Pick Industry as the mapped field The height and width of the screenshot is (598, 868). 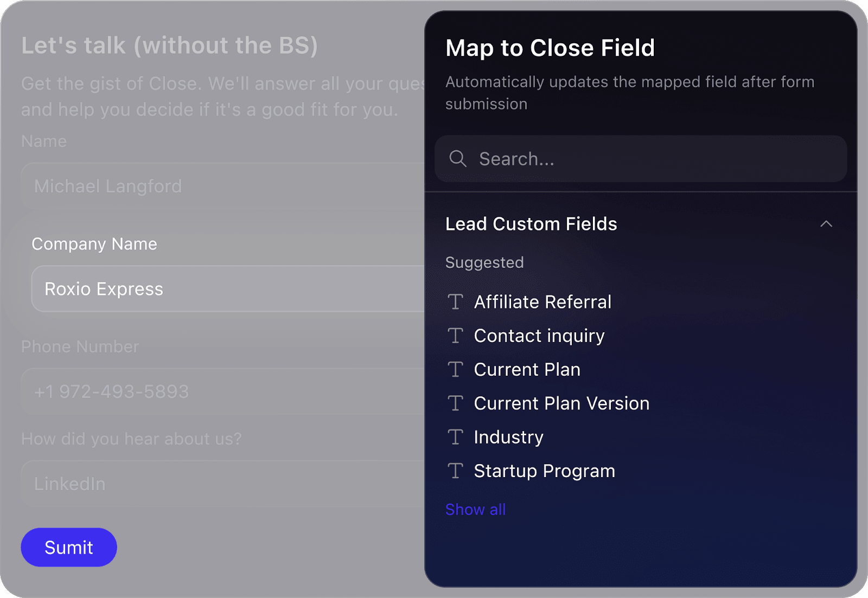[508, 437]
